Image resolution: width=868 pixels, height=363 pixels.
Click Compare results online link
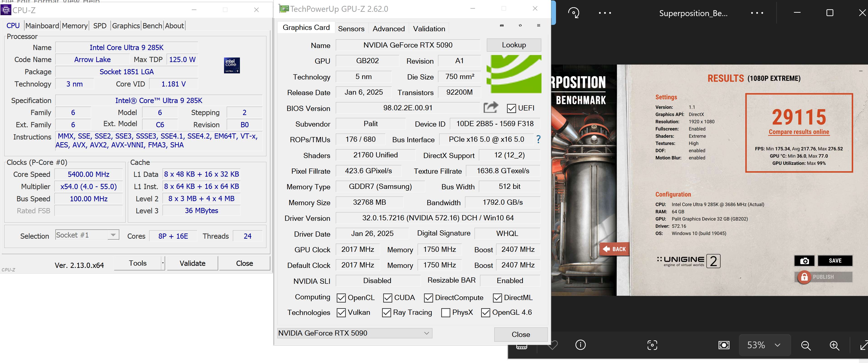coord(799,132)
